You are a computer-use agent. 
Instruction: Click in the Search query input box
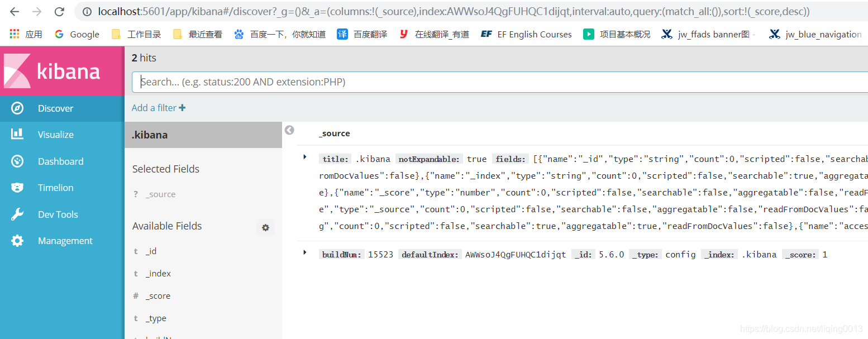[x=500, y=82]
